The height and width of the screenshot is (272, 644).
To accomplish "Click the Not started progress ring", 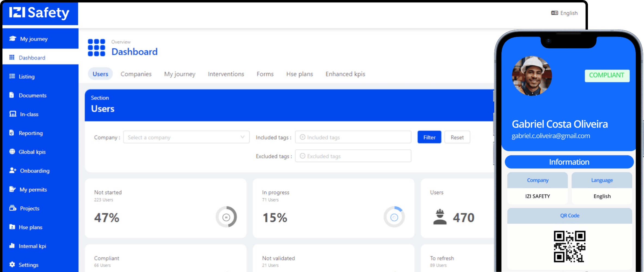I will (x=226, y=217).
